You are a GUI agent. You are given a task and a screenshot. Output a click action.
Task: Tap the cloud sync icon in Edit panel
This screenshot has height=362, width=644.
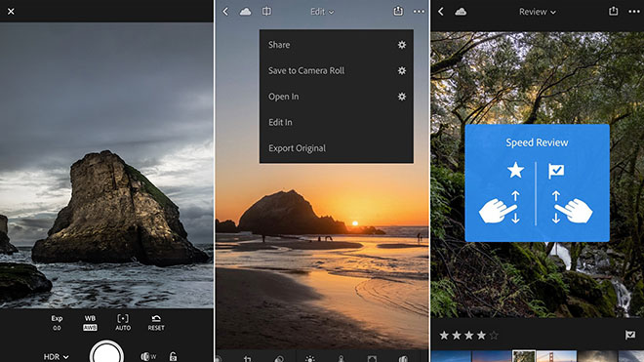click(245, 12)
